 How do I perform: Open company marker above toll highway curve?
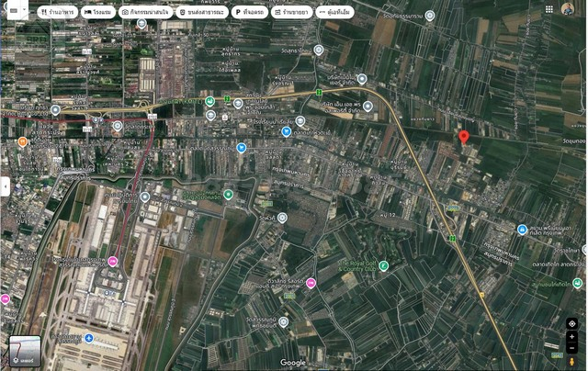pos(362,79)
